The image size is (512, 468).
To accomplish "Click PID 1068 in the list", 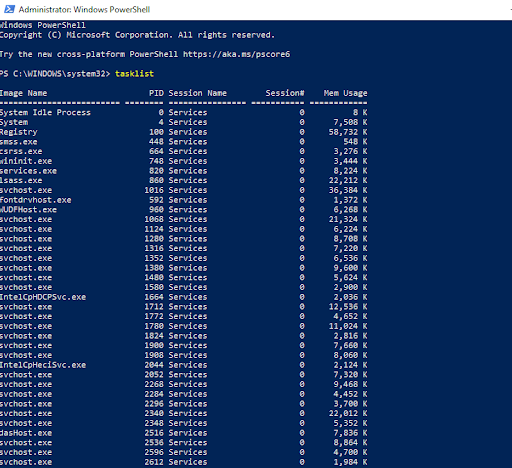I will click(154, 219).
